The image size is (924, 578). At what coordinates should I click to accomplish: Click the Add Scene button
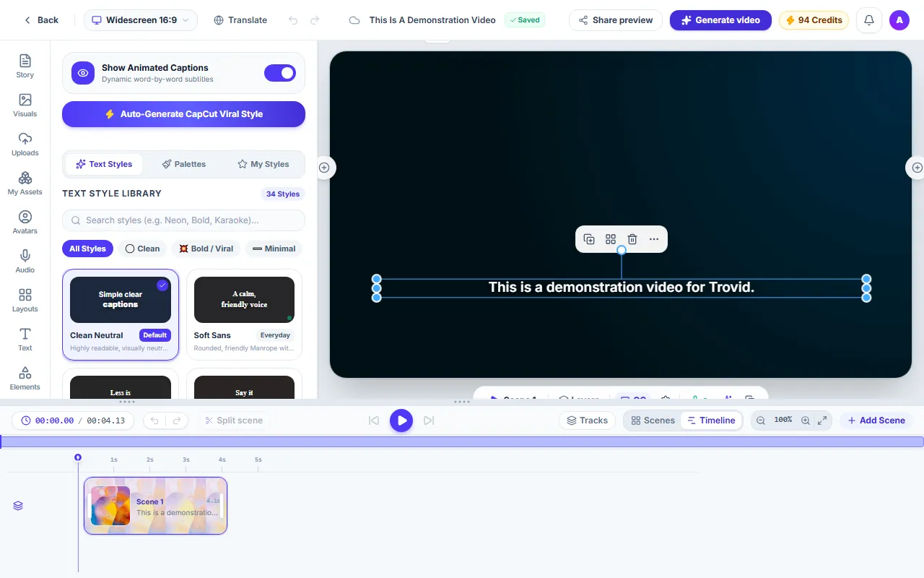click(x=876, y=420)
